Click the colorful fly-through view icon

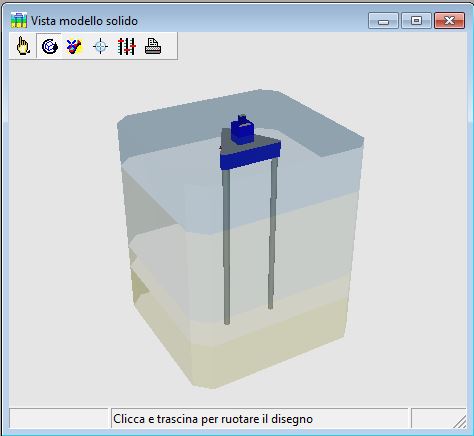[74, 46]
